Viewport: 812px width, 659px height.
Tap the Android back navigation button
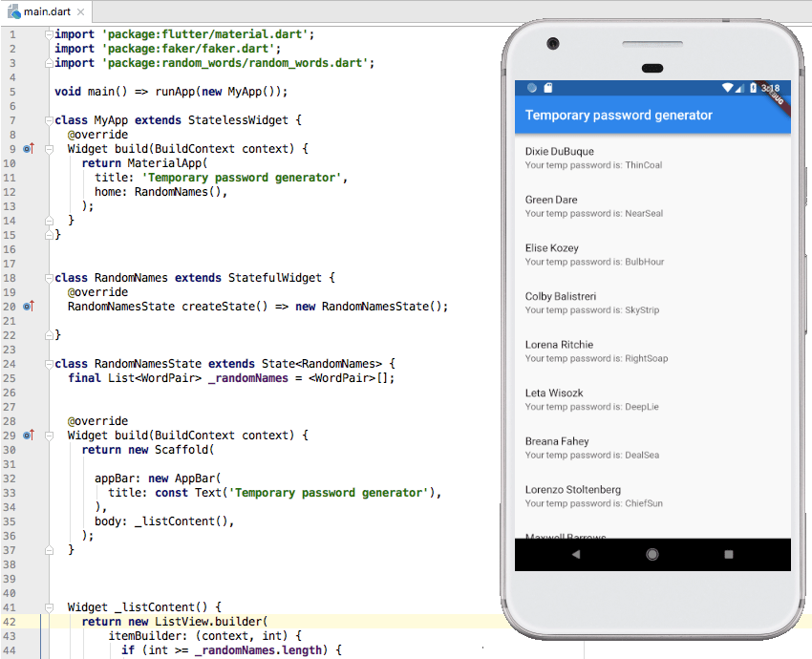coord(576,555)
